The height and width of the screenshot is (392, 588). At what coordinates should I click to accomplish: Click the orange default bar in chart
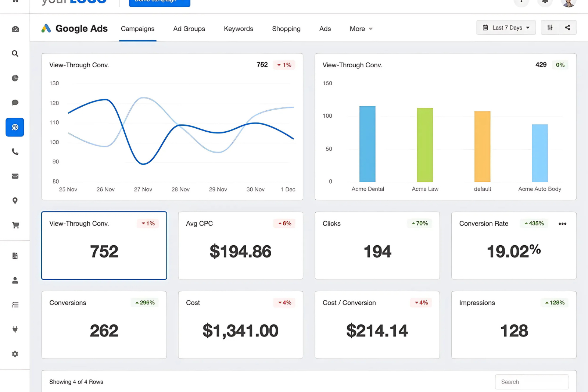click(482, 146)
